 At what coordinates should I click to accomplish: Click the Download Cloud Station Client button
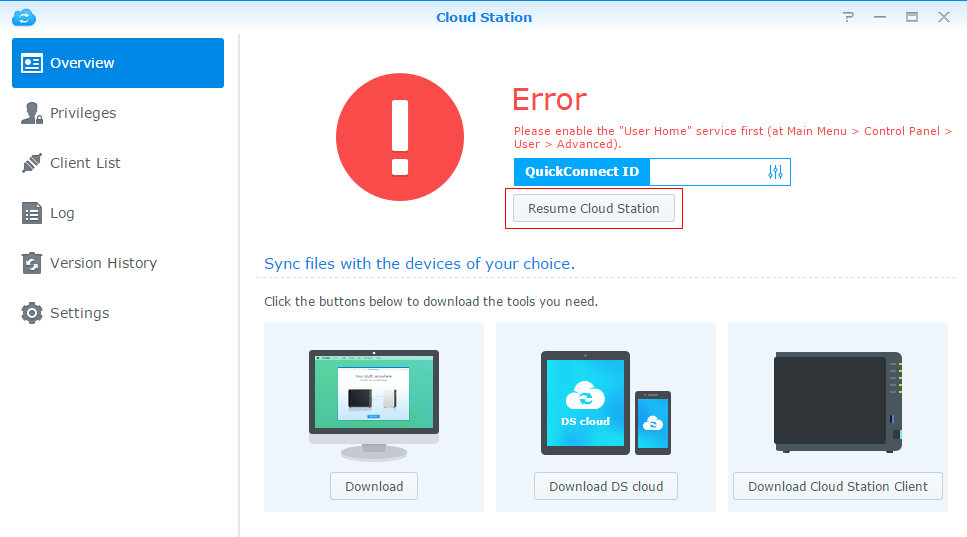(x=837, y=486)
